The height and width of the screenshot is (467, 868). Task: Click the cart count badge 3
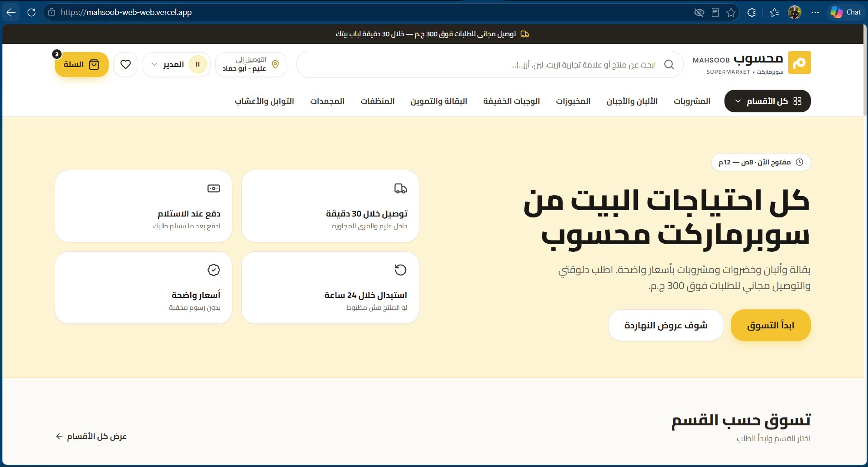coord(57,54)
